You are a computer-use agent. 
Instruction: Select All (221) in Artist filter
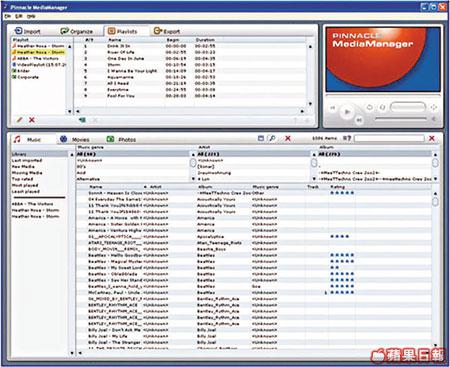pyautogui.click(x=253, y=154)
